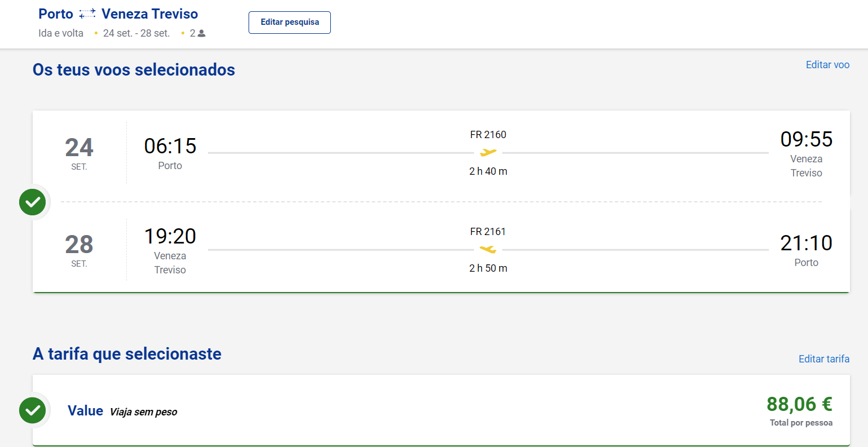Click the 21:10 Porto arrival time

[806, 243]
